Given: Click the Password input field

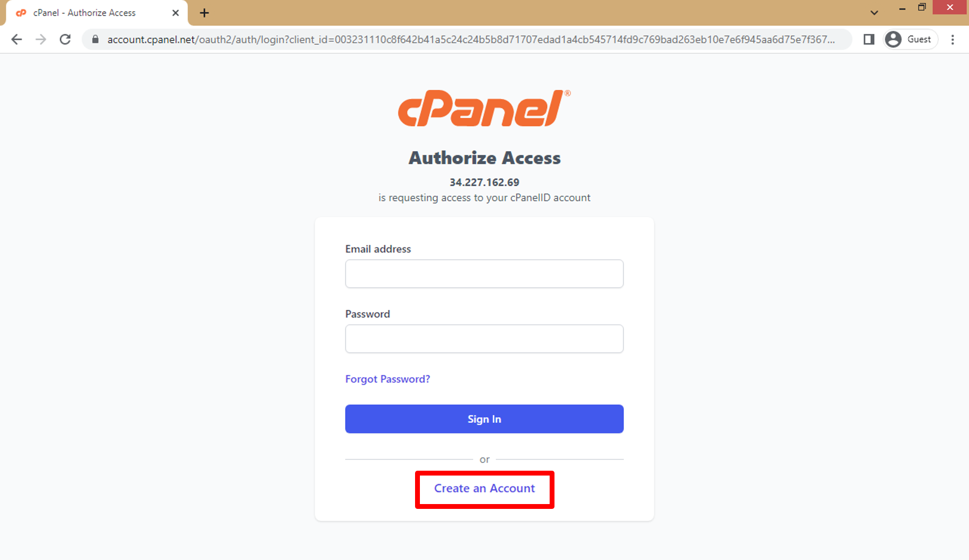Looking at the screenshot, I should click(x=484, y=339).
